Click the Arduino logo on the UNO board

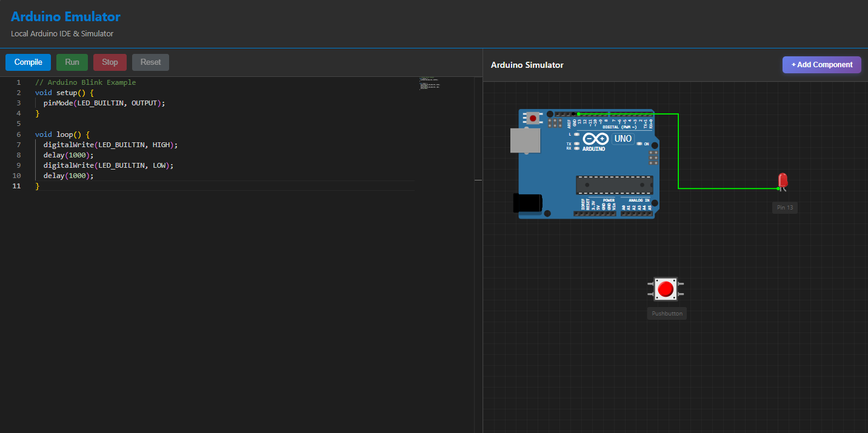[595, 139]
